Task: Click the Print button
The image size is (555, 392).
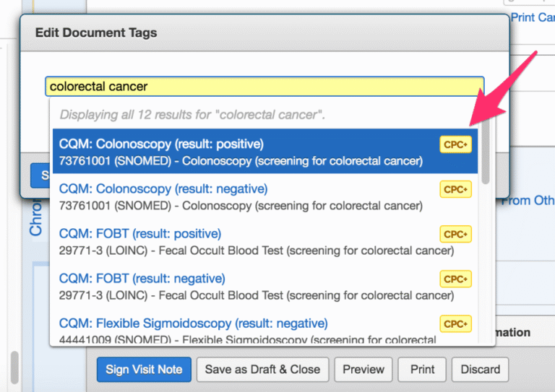Action: click(422, 370)
